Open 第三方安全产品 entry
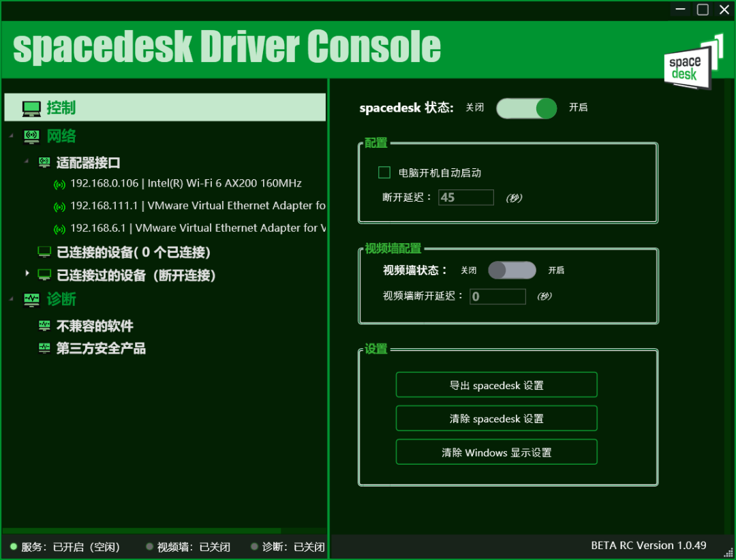Screen dimensions: 736x560 (x=101, y=348)
